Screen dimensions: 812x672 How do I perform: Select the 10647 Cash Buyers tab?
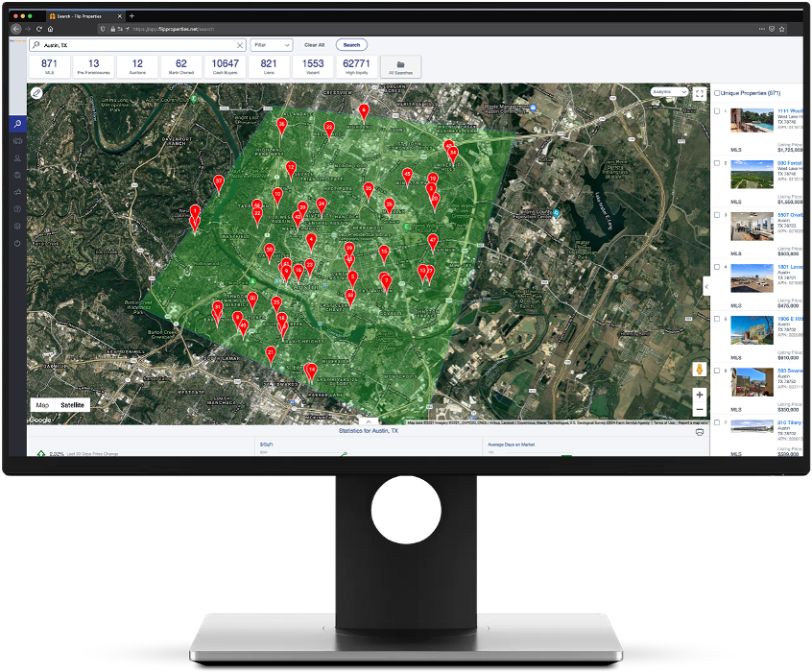point(226,67)
